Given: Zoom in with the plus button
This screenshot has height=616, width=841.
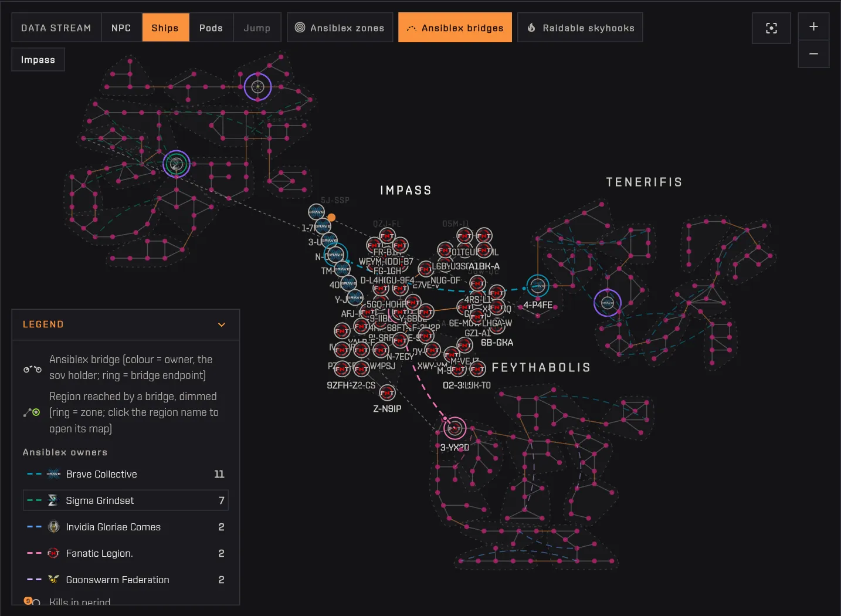Looking at the screenshot, I should (x=813, y=26).
